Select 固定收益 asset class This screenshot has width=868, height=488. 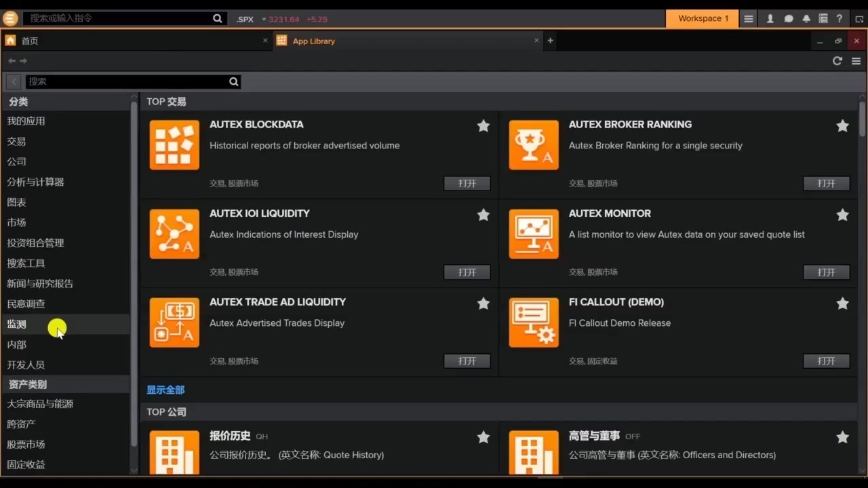click(64, 464)
